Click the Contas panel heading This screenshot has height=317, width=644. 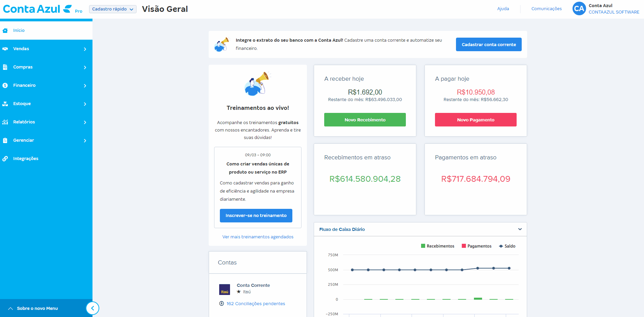point(227,262)
